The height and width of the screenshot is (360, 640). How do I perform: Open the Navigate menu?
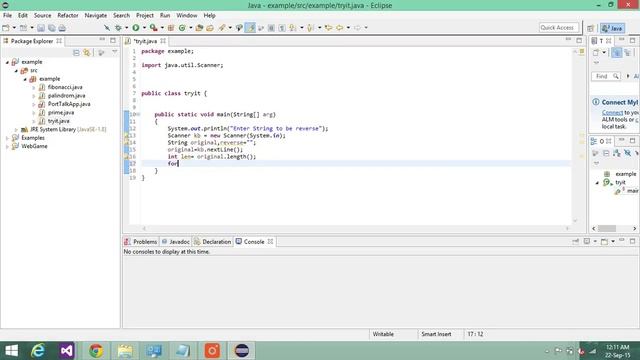coord(96,16)
